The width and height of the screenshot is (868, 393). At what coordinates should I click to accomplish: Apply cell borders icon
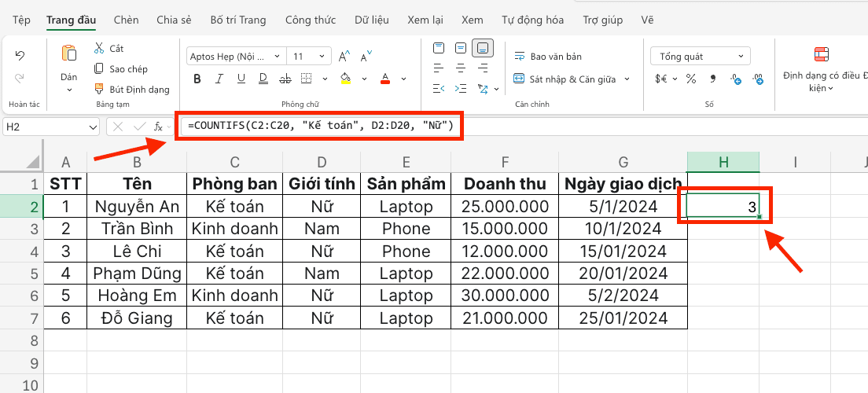point(307,79)
